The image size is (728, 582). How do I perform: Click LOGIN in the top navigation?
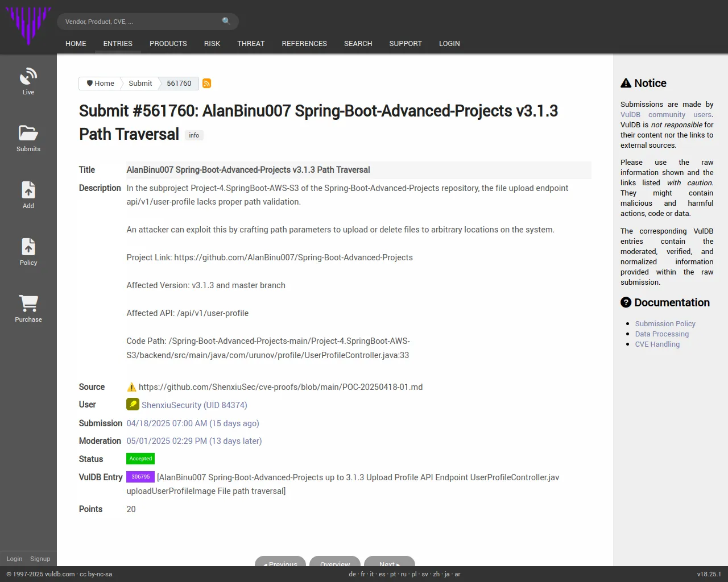point(449,44)
